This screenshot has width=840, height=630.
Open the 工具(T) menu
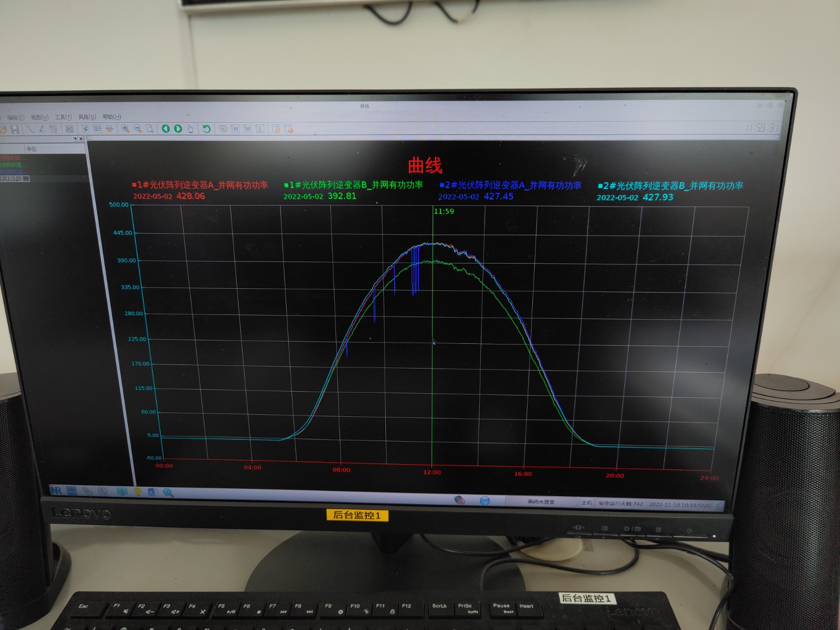click(x=64, y=117)
